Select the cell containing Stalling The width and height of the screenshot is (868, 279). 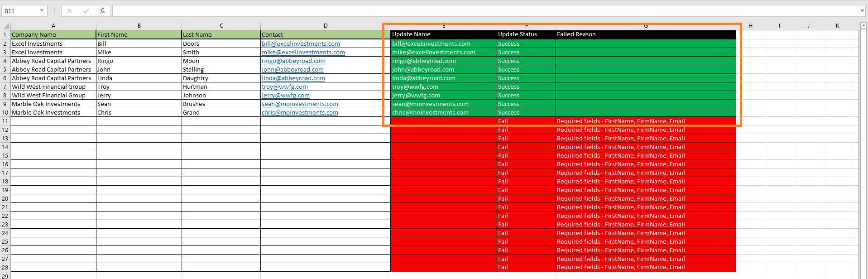point(221,69)
